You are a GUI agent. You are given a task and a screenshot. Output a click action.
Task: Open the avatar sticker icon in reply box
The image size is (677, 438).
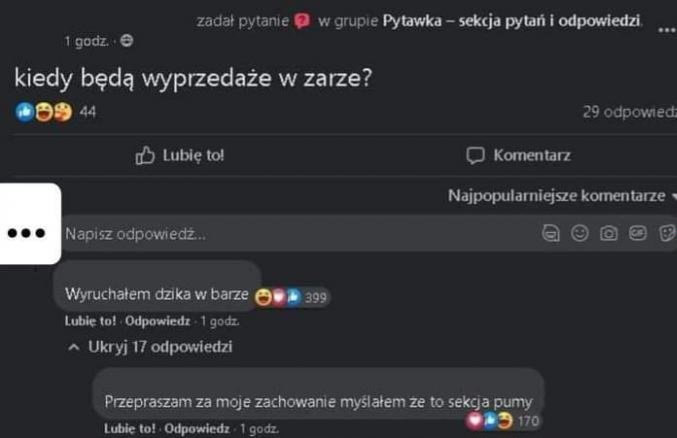(x=550, y=233)
